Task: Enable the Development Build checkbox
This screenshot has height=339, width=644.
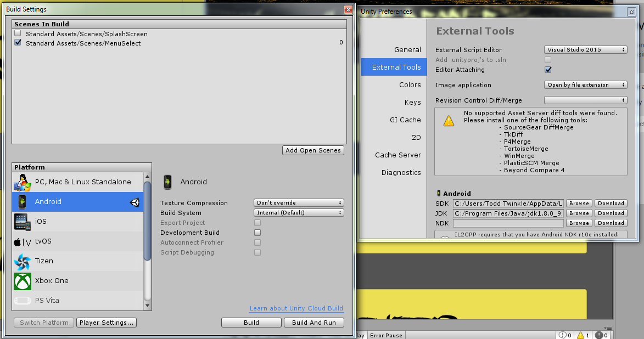Action: pos(257,233)
